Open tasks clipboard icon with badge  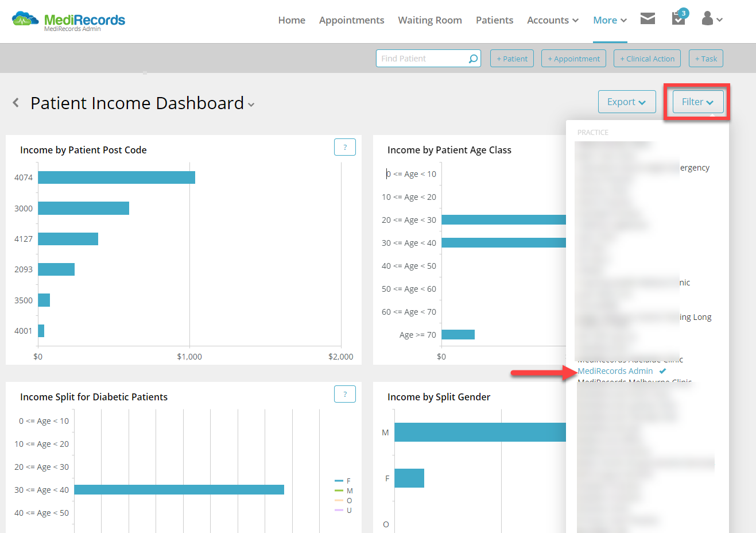click(x=680, y=17)
